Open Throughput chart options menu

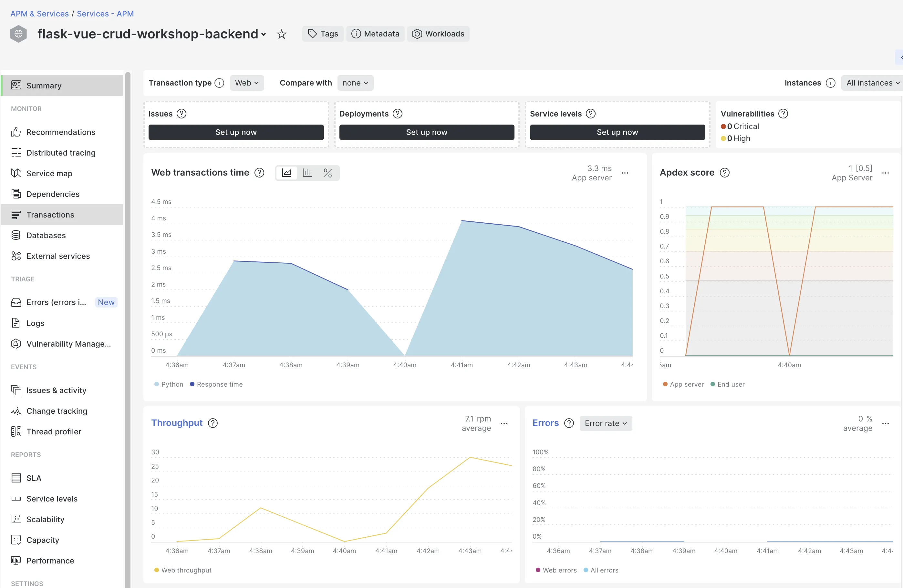504,423
